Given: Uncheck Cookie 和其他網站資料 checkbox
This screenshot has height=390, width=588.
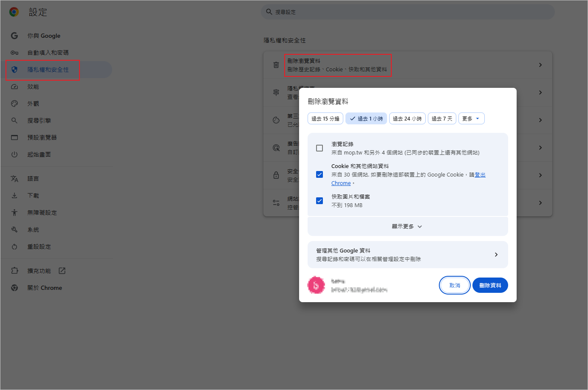Looking at the screenshot, I should 319,174.
